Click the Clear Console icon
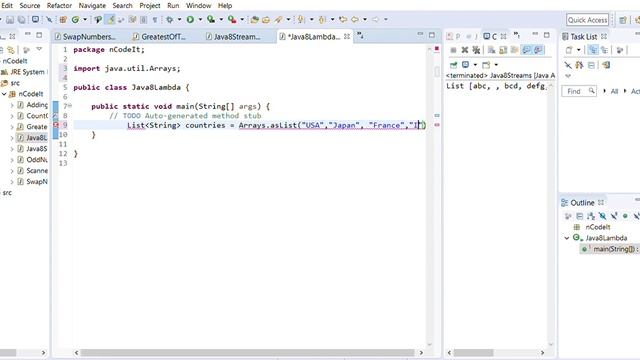This screenshot has height=360, width=640. (491, 50)
